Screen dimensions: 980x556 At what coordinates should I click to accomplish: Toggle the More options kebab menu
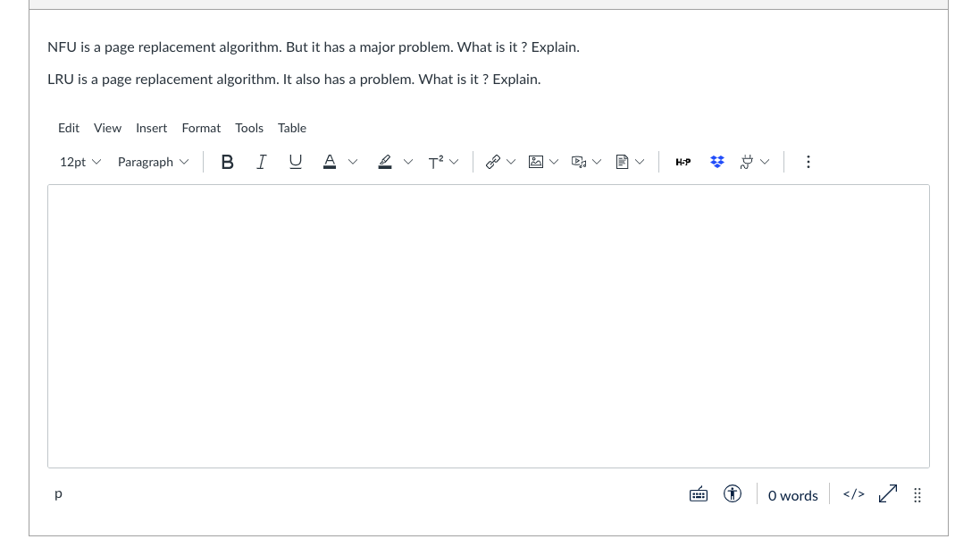point(808,162)
